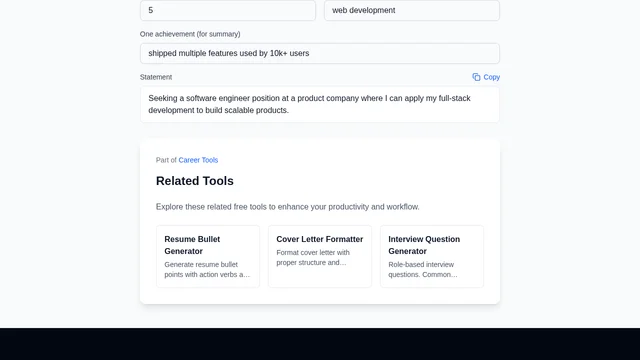Click the Statement label
The image size is (640, 360).
pos(156,77)
